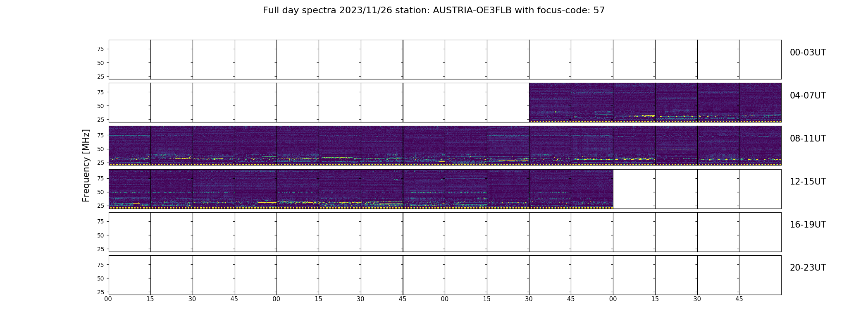Select the 16-19UT row label
Image resolution: width=868 pixels, height=331 pixels.
point(808,225)
